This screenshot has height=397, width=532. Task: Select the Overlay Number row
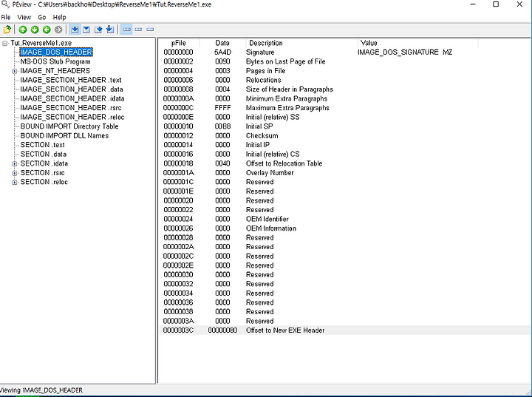click(344, 172)
